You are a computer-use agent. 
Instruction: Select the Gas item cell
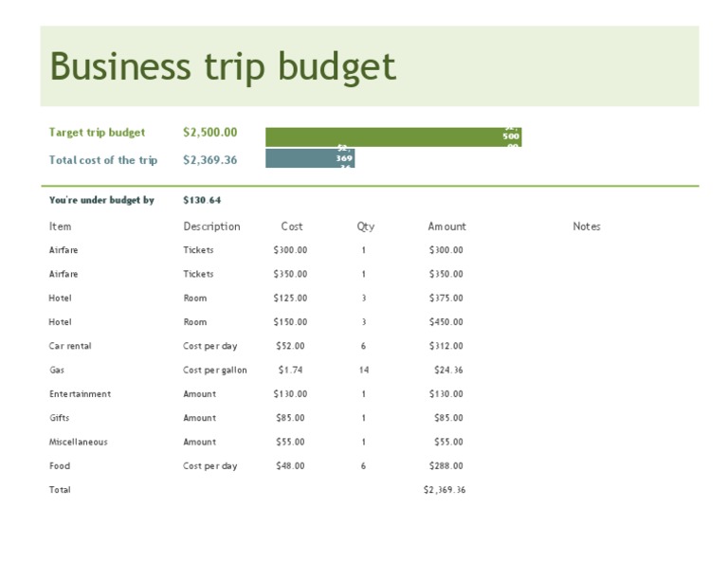coord(57,370)
